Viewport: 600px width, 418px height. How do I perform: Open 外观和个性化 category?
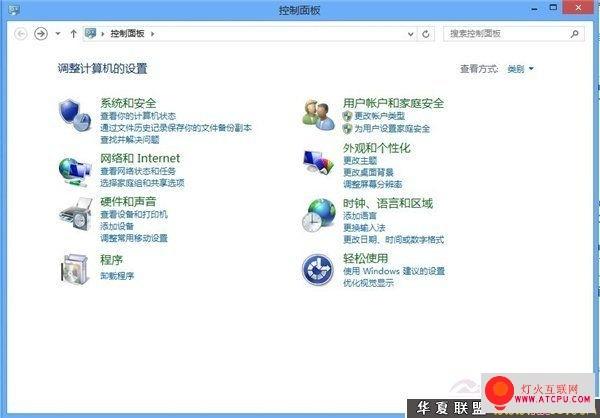[377, 148]
